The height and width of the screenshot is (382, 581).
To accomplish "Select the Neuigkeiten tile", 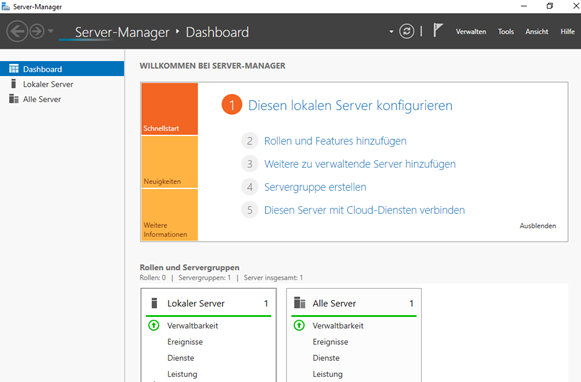I will pyautogui.click(x=169, y=162).
